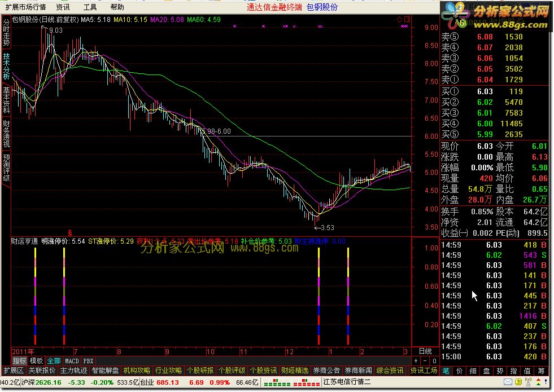This screenshot has height=392, width=554.
Task: Click the 卖⑤ 6.08 order row
Action: 494,37
